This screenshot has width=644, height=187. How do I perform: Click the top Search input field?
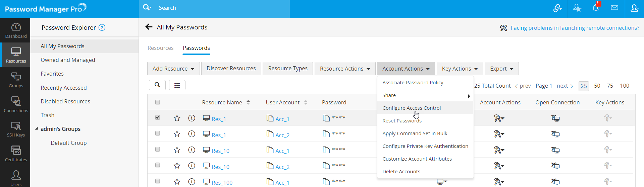coord(221,8)
